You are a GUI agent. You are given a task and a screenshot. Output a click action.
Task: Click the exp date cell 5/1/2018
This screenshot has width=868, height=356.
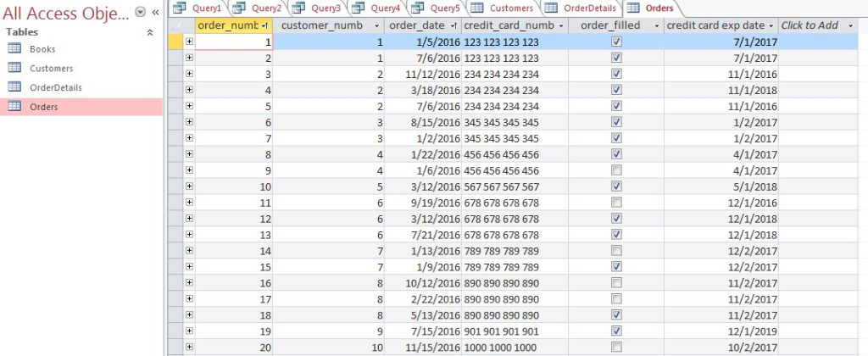pos(721,186)
